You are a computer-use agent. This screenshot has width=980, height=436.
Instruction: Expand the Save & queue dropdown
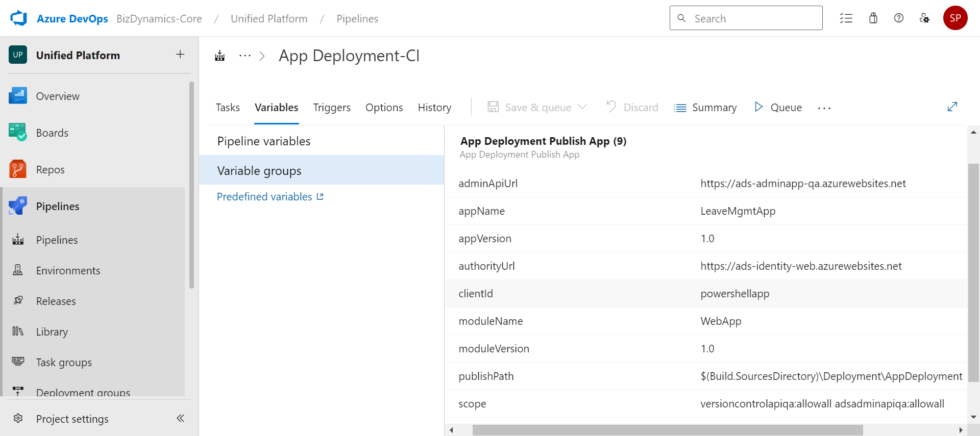click(582, 107)
